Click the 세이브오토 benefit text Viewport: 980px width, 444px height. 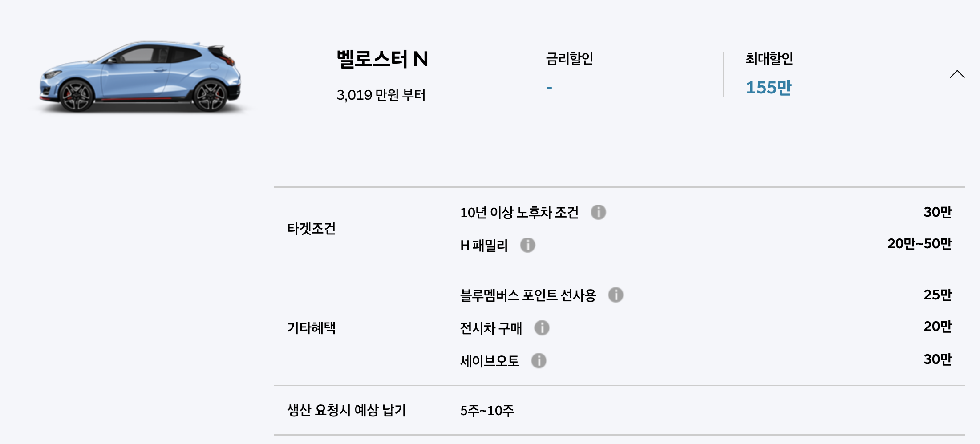pos(490,361)
